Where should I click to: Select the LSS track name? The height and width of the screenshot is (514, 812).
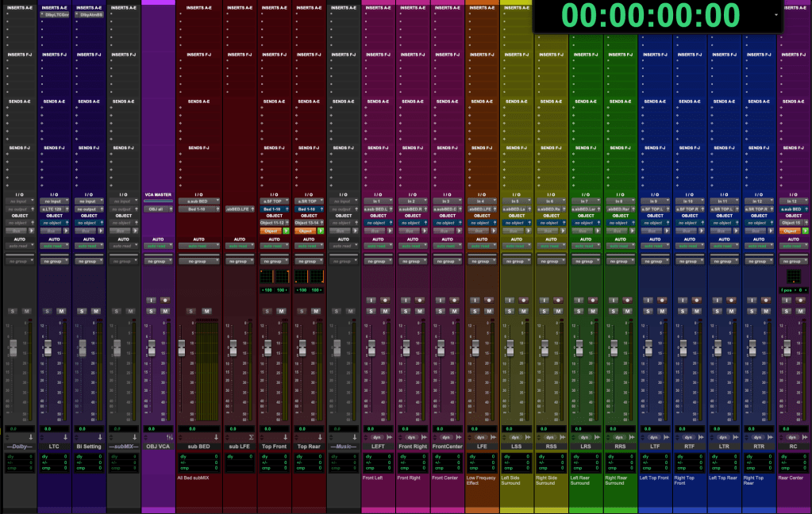tap(517, 447)
